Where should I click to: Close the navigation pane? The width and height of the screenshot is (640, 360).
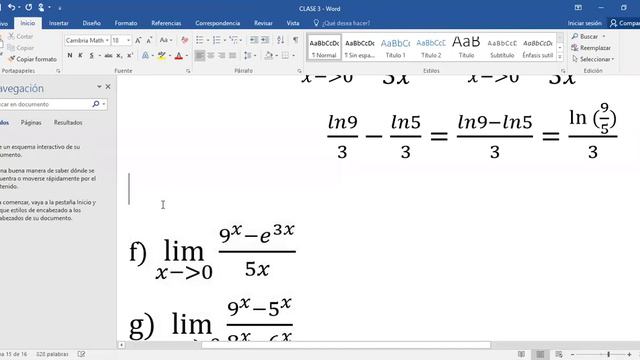108,87
